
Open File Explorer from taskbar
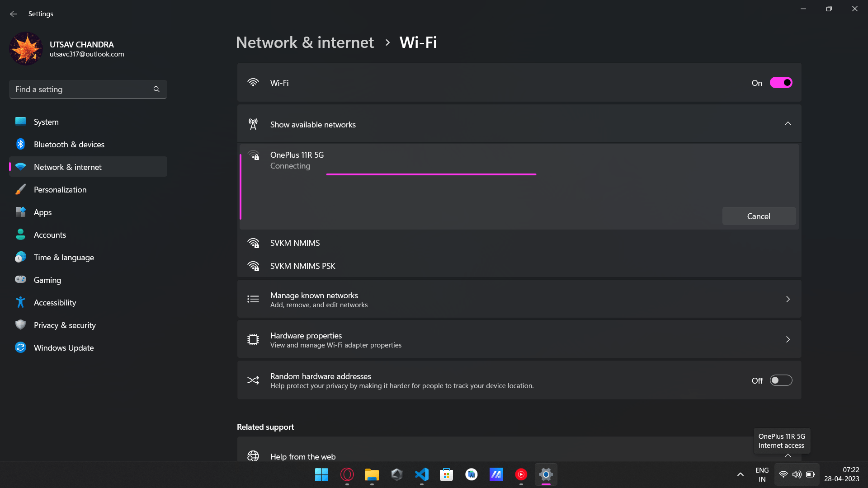click(372, 474)
